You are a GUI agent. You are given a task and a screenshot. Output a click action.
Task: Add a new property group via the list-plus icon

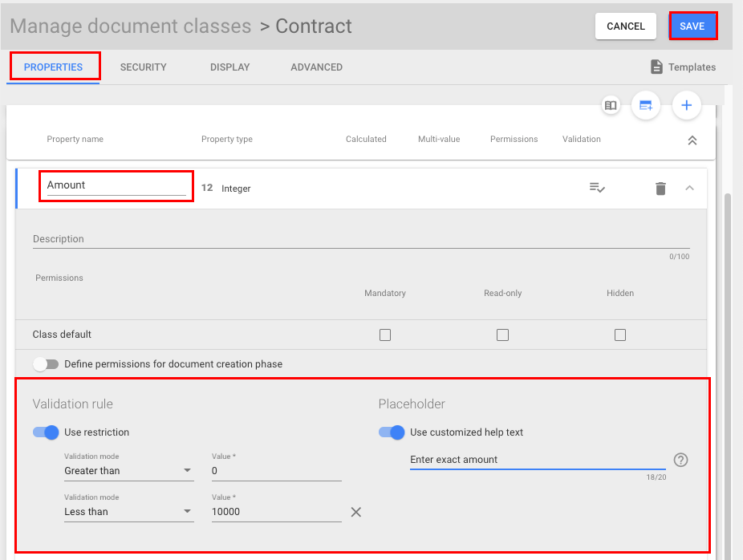pos(646,105)
